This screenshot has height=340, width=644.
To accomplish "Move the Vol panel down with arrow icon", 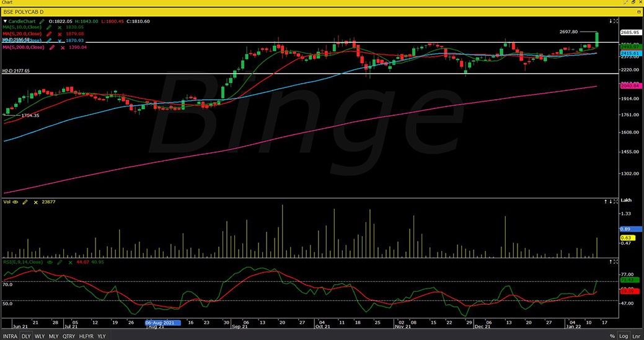I will pyautogui.click(x=611, y=201).
